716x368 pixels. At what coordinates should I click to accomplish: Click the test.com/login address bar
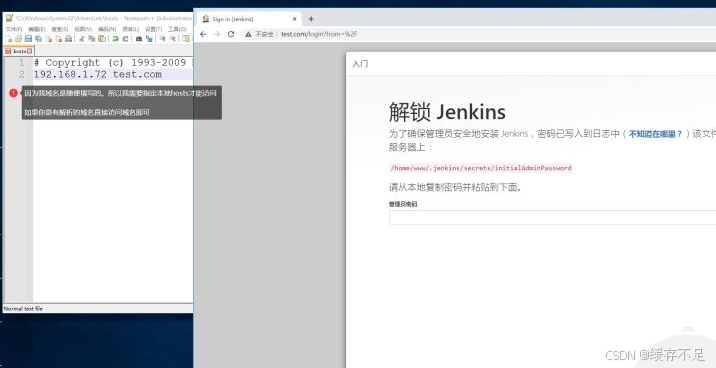click(319, 34)
